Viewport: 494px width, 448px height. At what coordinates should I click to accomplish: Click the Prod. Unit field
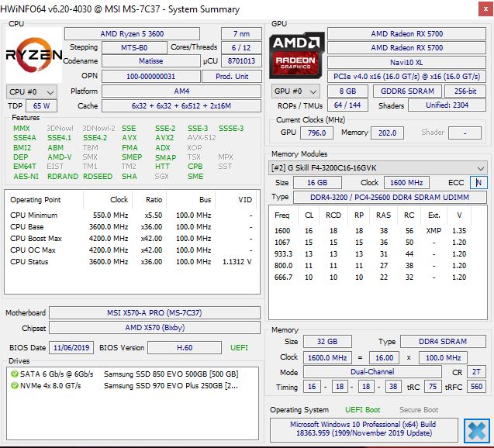coord(232,77)
